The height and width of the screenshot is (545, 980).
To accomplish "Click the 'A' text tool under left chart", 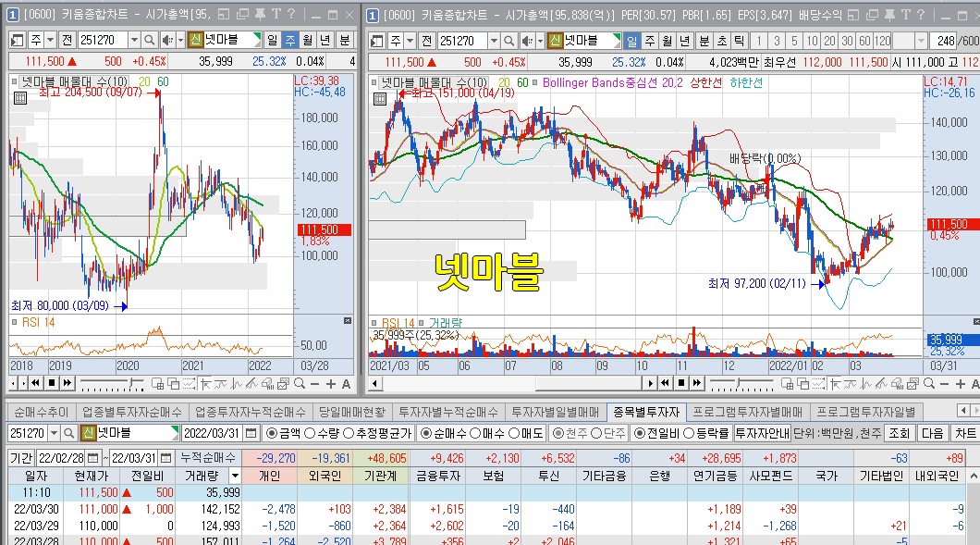I will (x=346, y=384).
